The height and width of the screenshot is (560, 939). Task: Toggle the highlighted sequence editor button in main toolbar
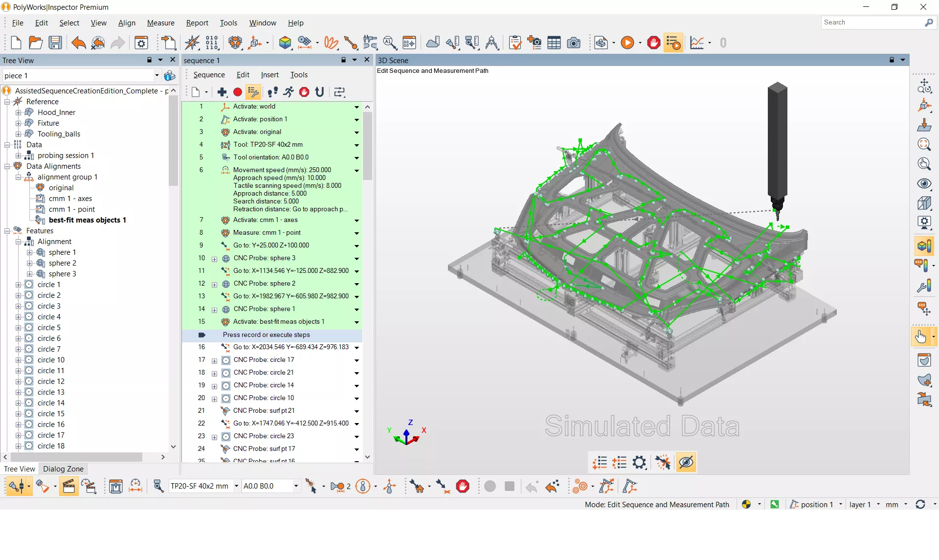click(673, 43)
